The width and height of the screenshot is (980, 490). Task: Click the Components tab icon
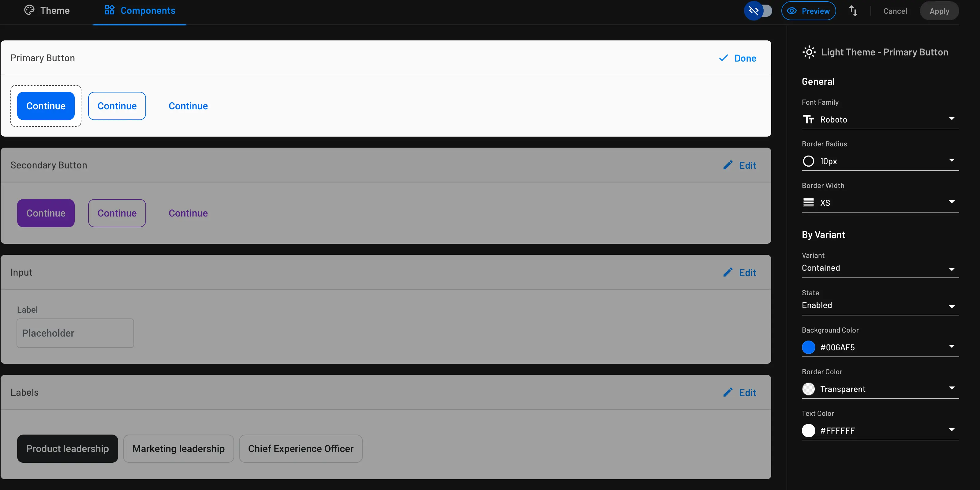tap(109, 10)
